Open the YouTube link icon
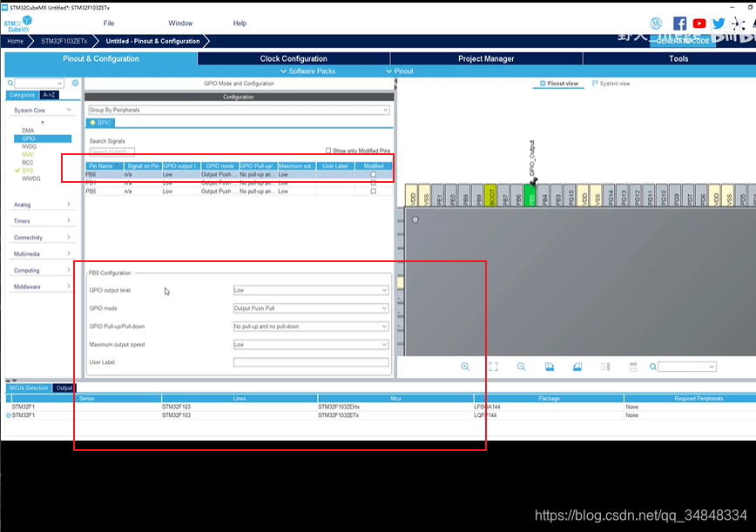This screenshot has height=532, width=756. point(699,24)
